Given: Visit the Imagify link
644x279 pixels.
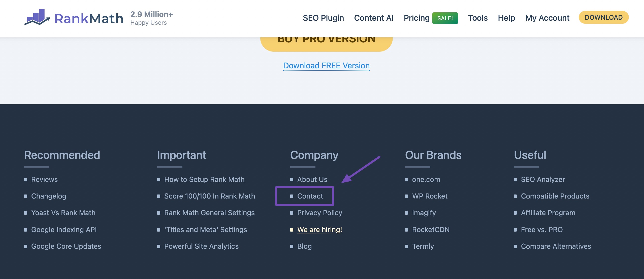Looking at the screenshot, I should coord(424,213).
